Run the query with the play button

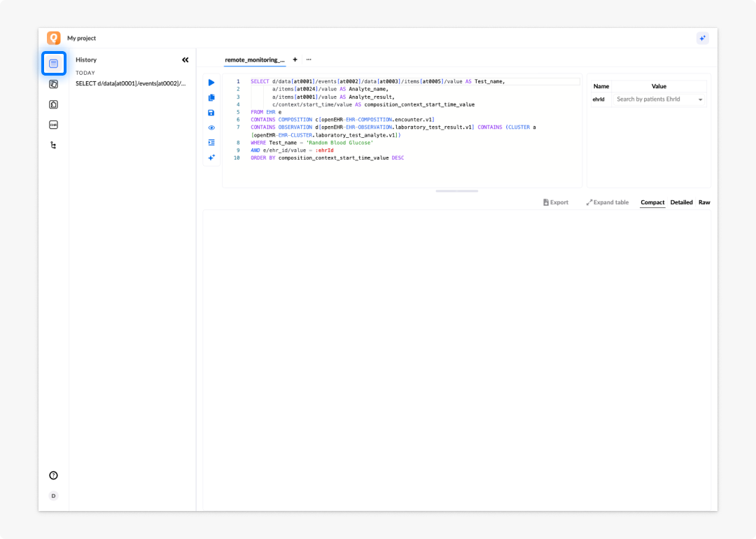click(x=211, y=83)
